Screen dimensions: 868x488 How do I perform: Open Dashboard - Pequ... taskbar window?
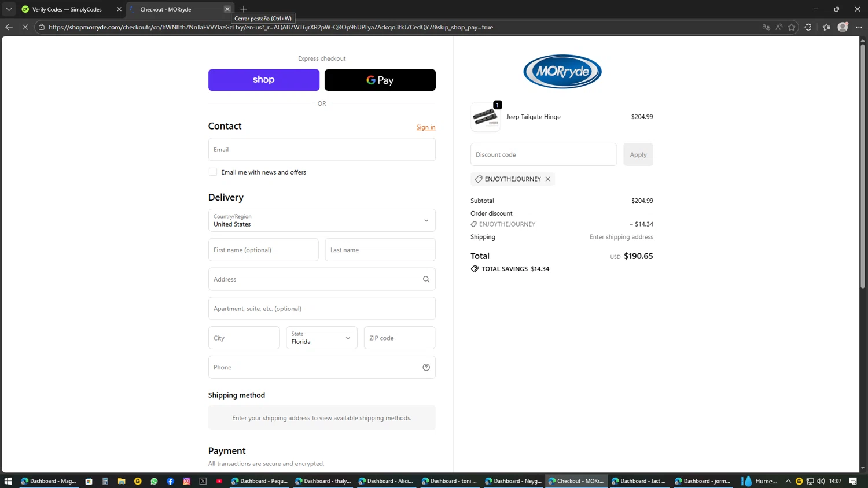259,481
